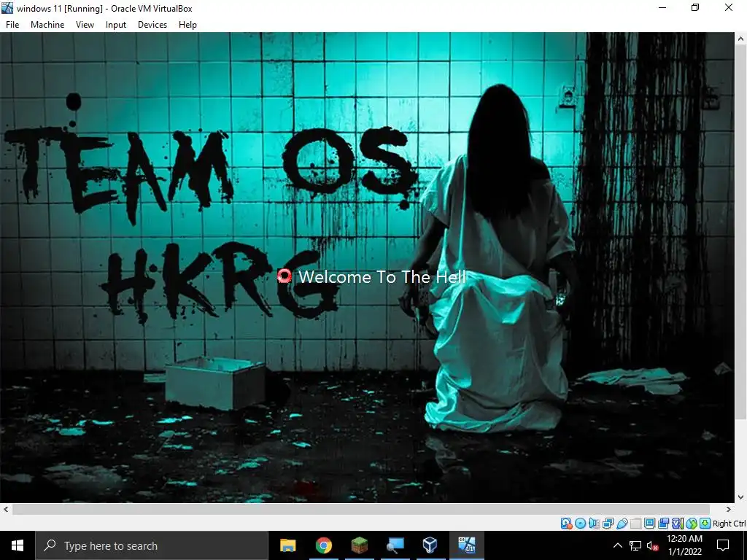The image size is (747, 560).
Task: Click scroll right arrow of horizontal scrollbar
Action: pyautogui.click(x=729, y=510)
